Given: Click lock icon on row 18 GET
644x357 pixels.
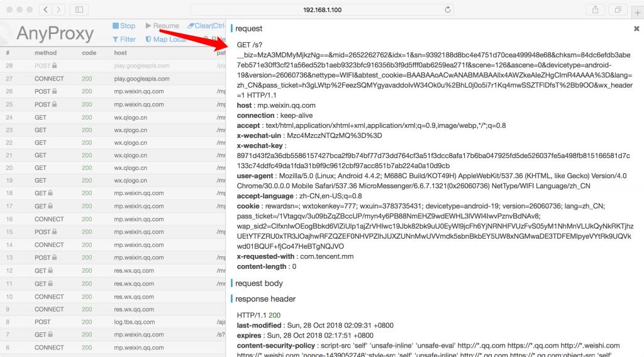Looking at the screenshot, I should (x=50, y=193).
